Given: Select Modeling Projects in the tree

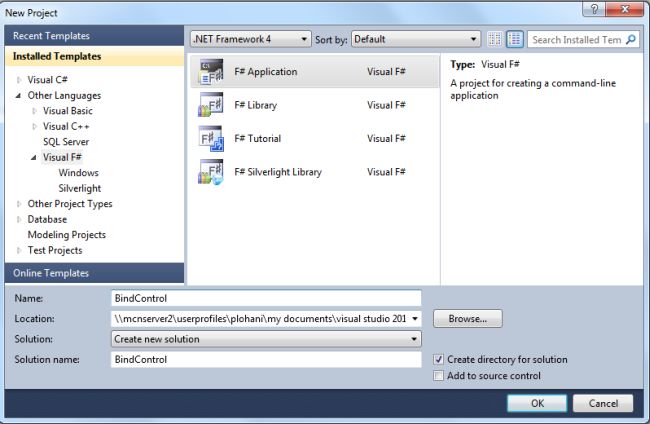Looking at the screenshot, I should pos(67,235).
